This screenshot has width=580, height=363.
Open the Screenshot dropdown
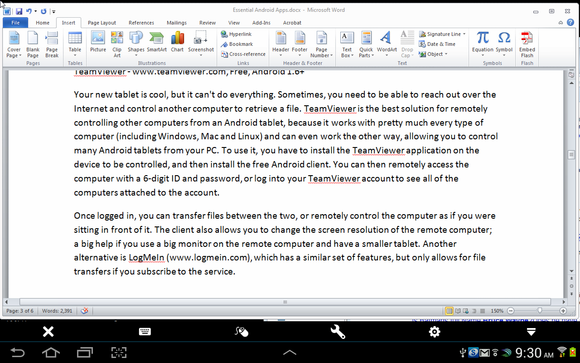[201, 44]
